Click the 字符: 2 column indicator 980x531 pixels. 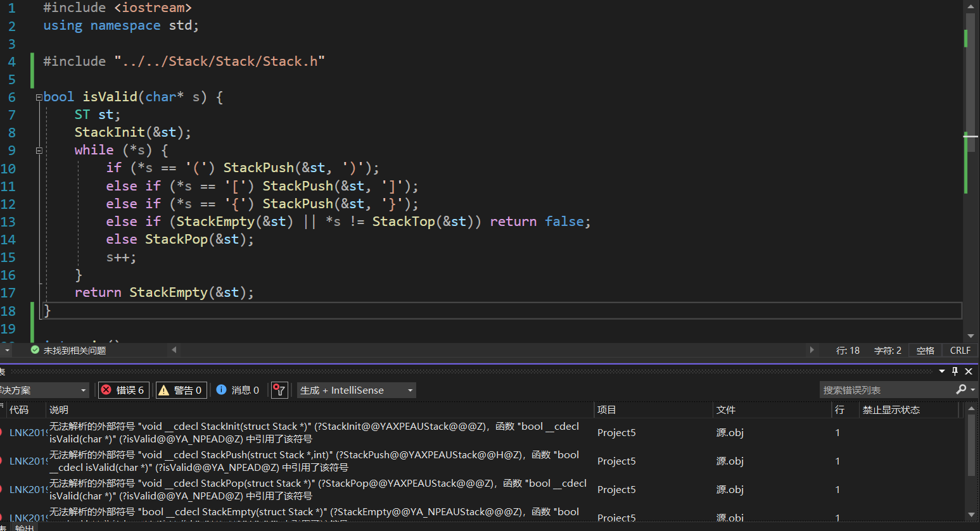[x=888, y=350]
